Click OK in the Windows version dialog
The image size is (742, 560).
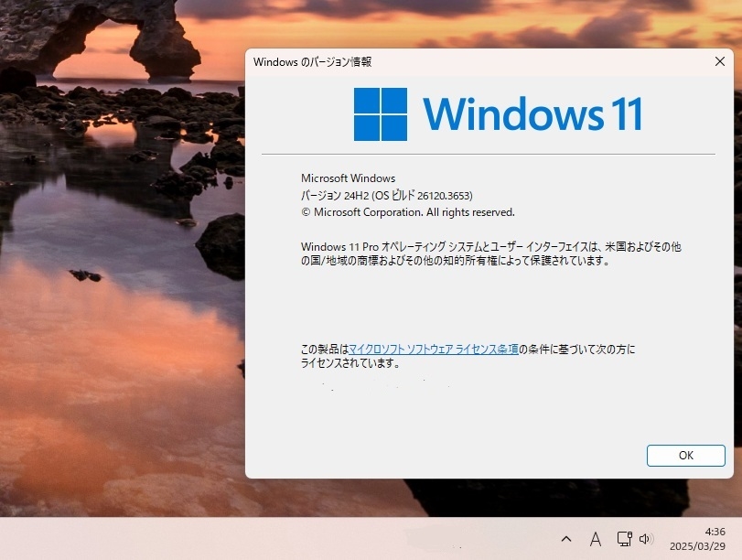click(685, 456)
